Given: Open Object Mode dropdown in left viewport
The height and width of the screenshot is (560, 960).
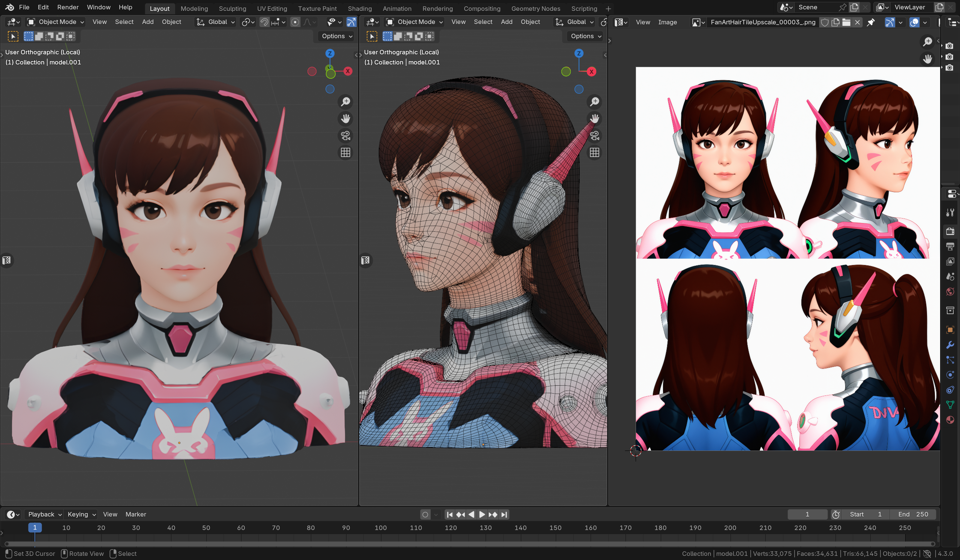Looking at the screenshot, I should [x=55, y=22].
